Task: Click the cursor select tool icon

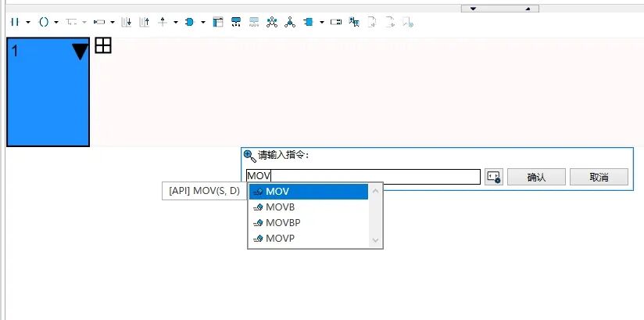Action: click(354, 22)
